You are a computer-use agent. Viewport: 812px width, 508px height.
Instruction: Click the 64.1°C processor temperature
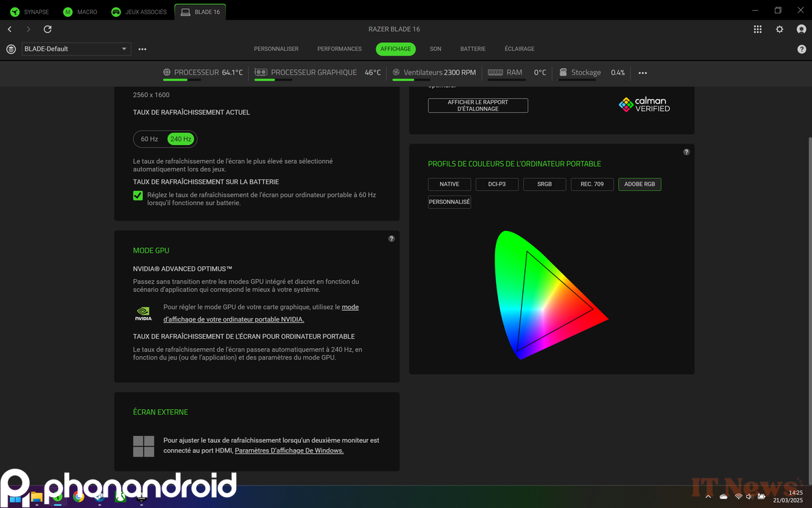[x=232, y=72]
